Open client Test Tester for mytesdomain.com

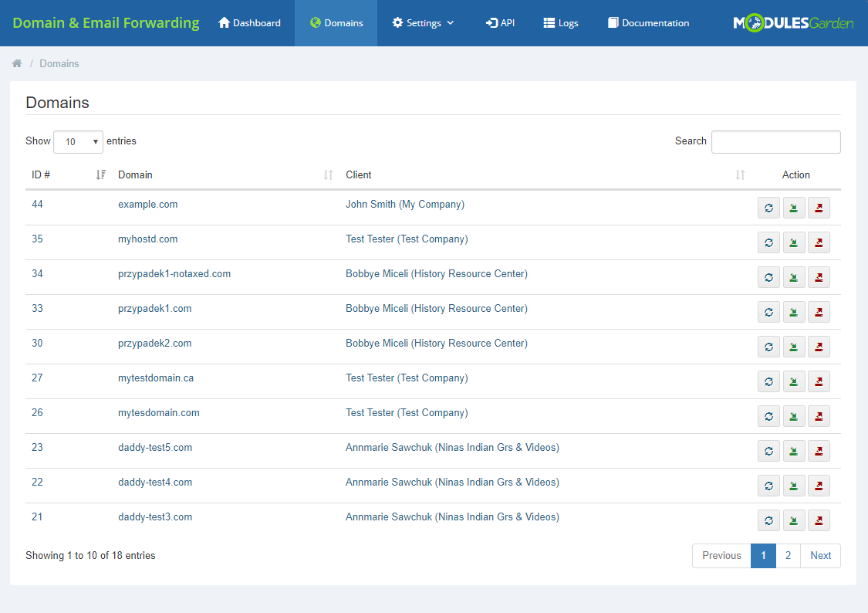[407, 413]
